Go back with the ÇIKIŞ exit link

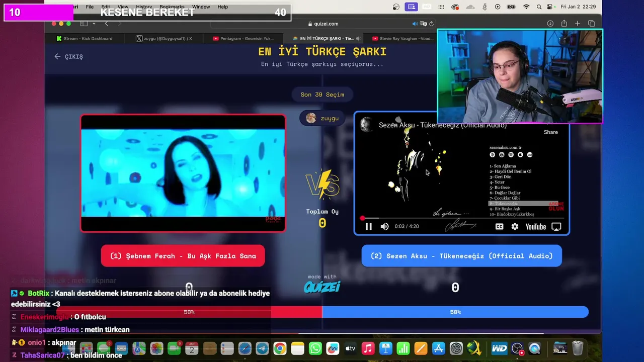click(x=68, y=56)
